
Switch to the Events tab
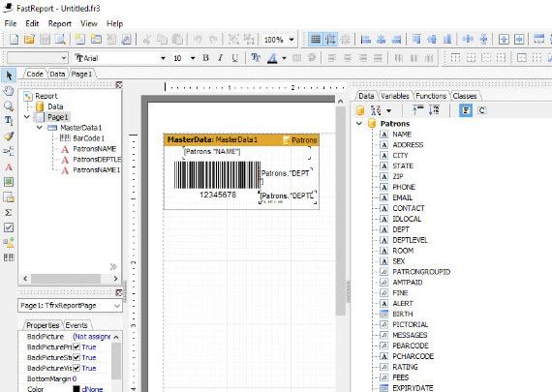click(77, 325)
